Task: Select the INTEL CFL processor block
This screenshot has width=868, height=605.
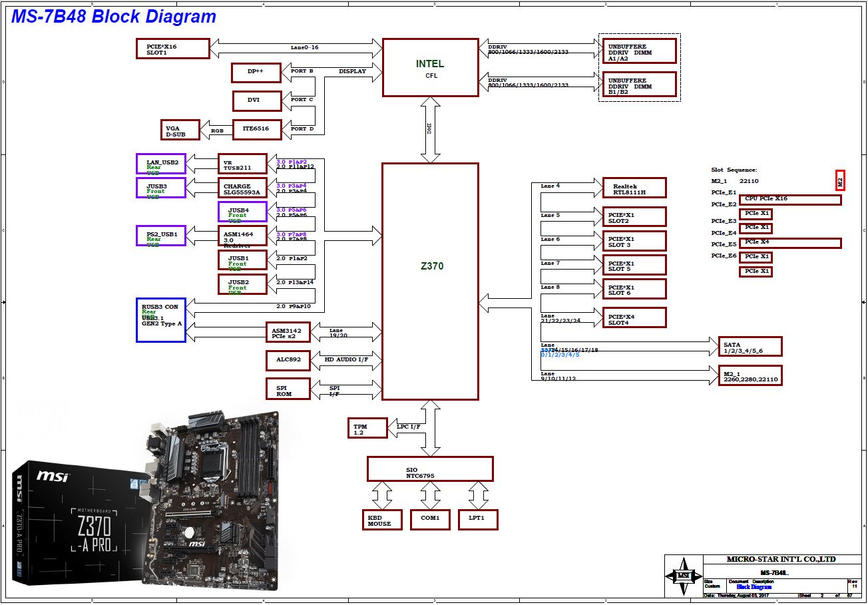Action: 430,67
